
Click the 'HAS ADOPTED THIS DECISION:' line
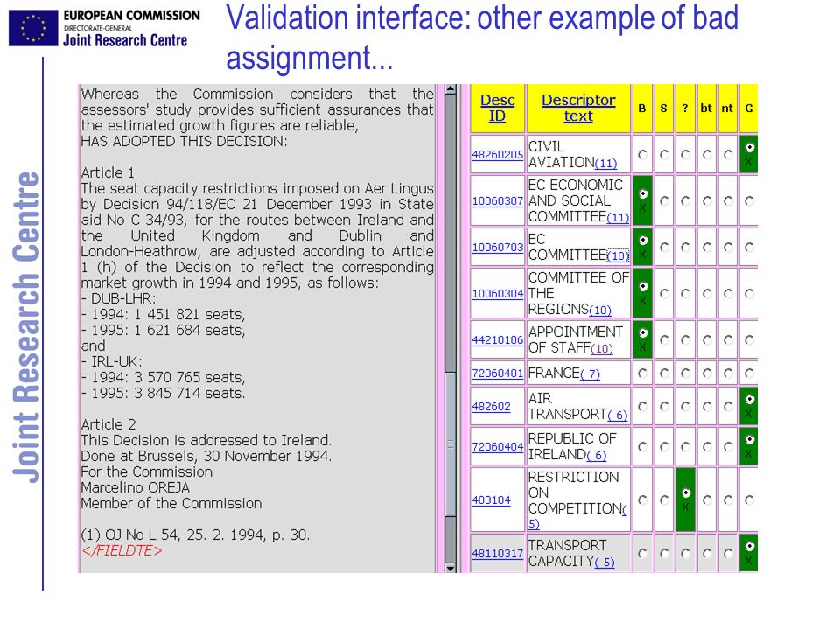click(x=185, y=142)
